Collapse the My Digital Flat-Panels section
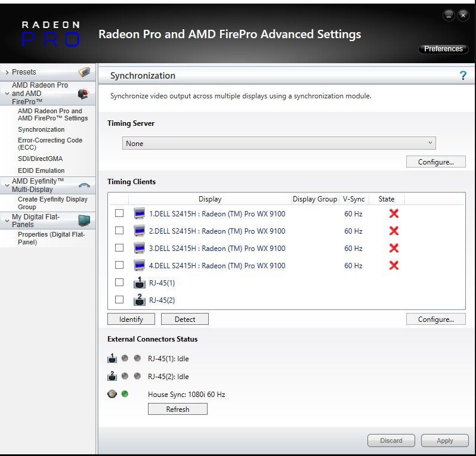The width and height of the screenshot is (476, 456). (7, 221)
